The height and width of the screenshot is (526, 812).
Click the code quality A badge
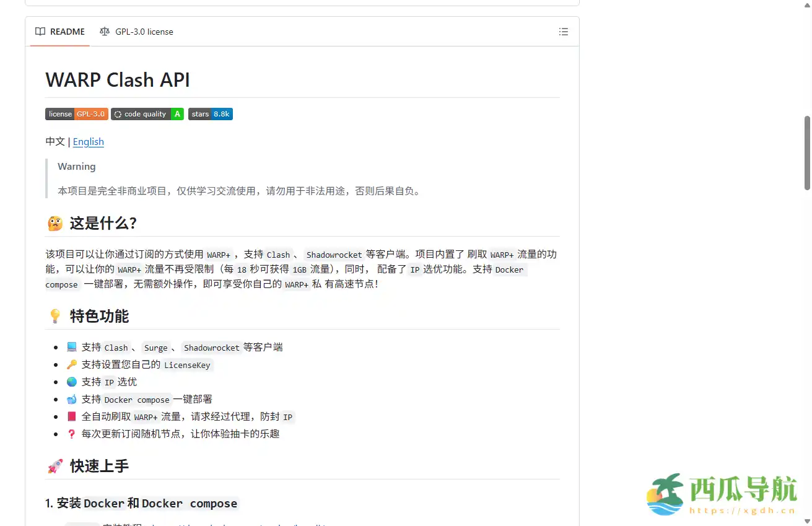click(147, 113)
